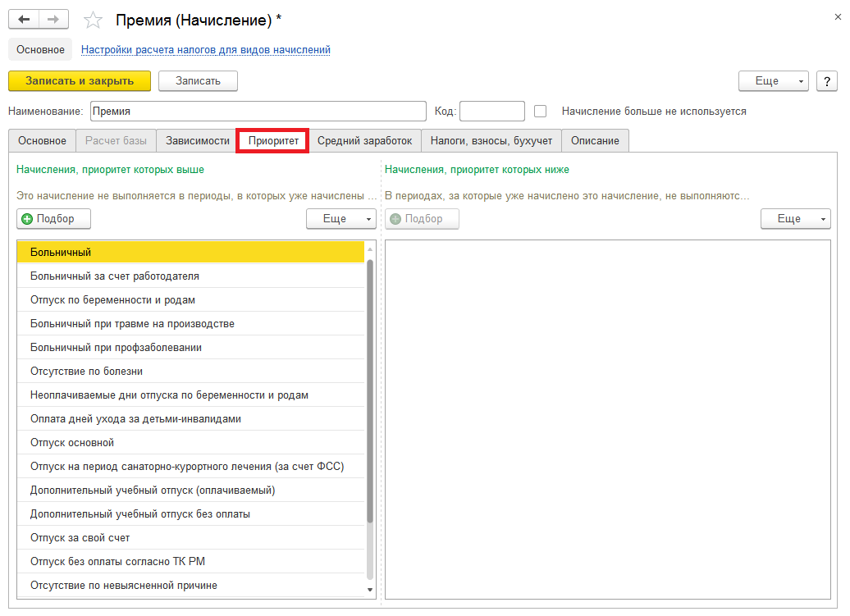The width and height of the screenshot is (850, 616).
Task: Toggle 'Начисление больше не используется' checkbox
Action: [x=540, y=111]
